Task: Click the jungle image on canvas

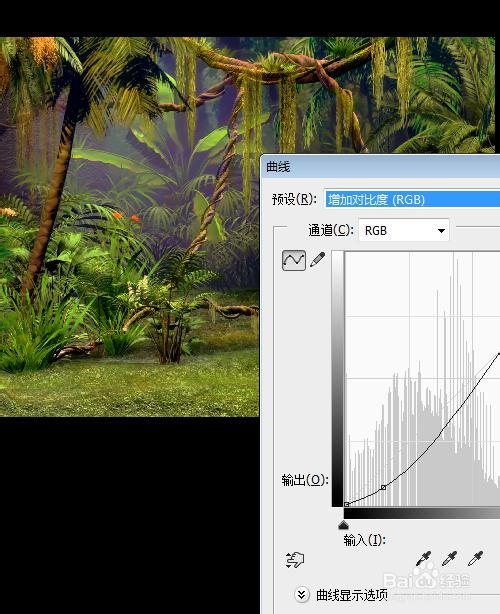Action: [x=129, y=226]
